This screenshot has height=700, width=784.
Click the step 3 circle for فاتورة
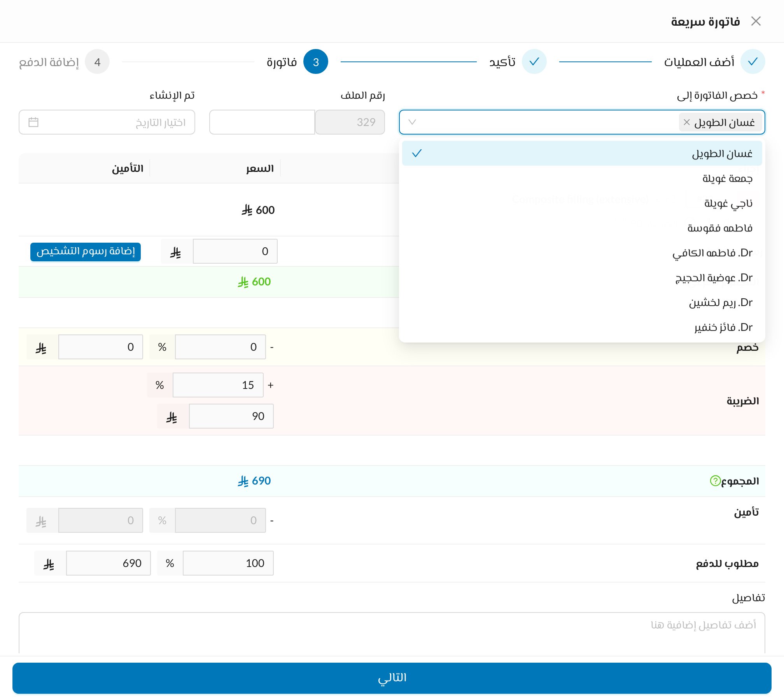click(x=315, y=61)
